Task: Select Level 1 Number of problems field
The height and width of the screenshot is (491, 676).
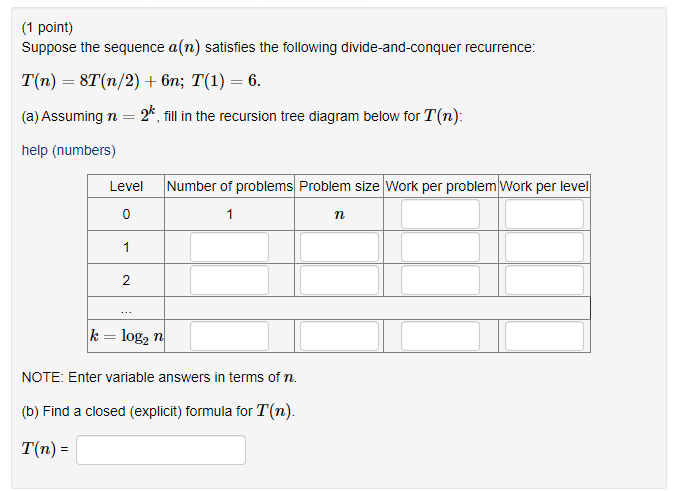Action: [x=229, y=247]
